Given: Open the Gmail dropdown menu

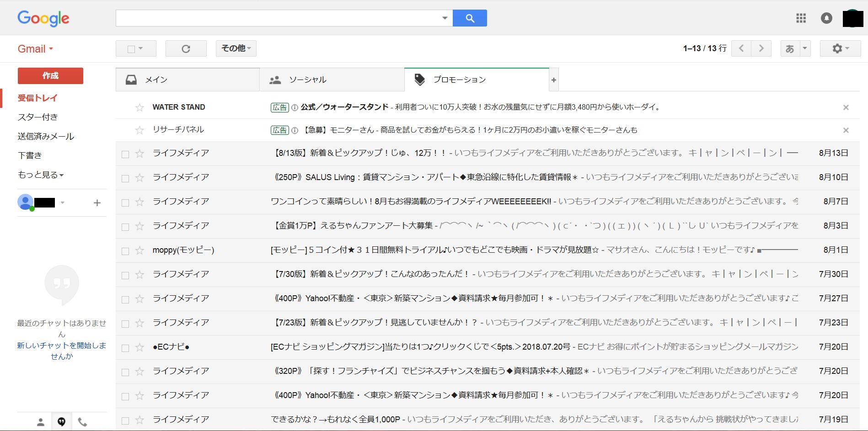Looking at the screenshot, I should pos(35,49).
